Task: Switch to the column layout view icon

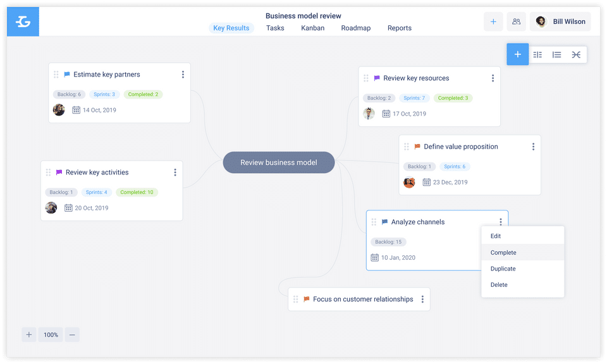Action: [537, 55]
